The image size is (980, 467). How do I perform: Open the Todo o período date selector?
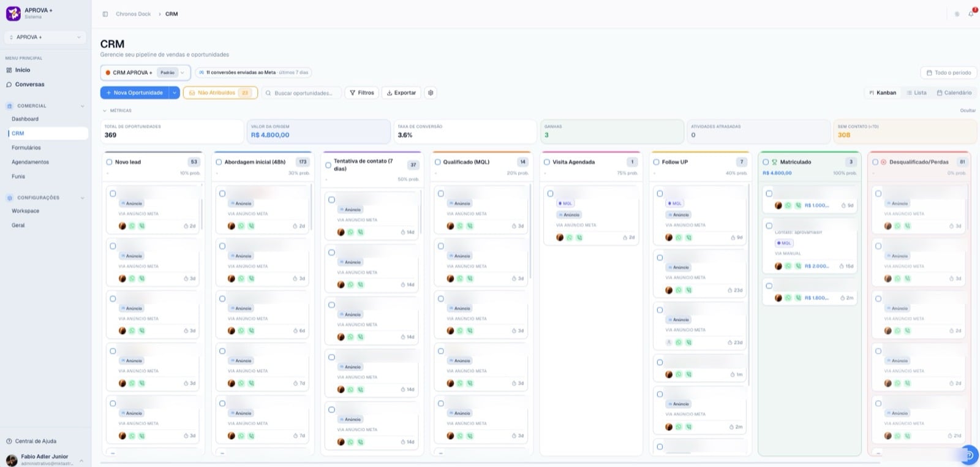(948, 72)
